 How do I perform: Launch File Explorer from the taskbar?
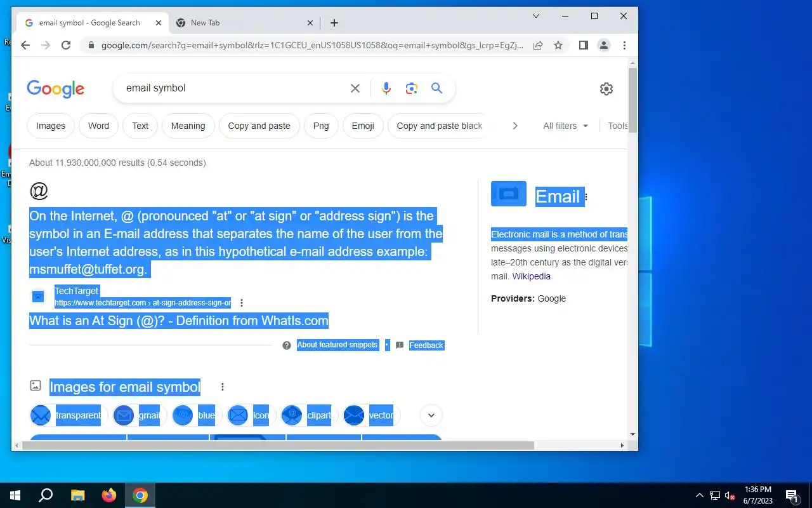pos(77,495)
